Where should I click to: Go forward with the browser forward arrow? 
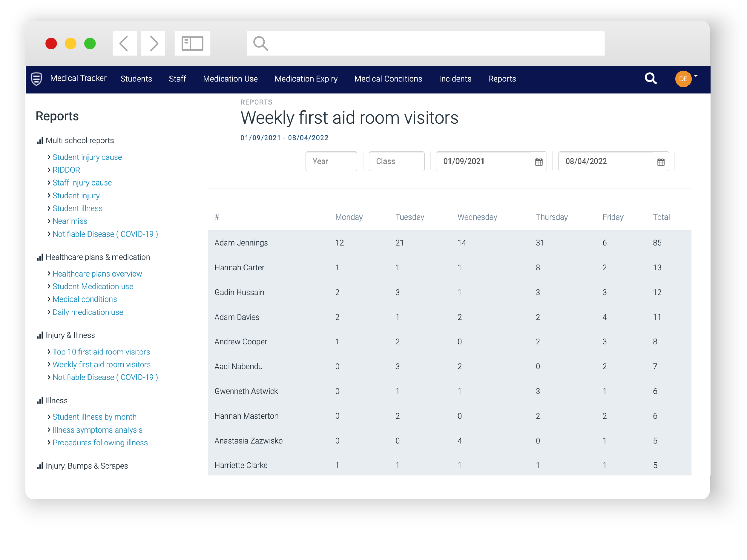153,44
